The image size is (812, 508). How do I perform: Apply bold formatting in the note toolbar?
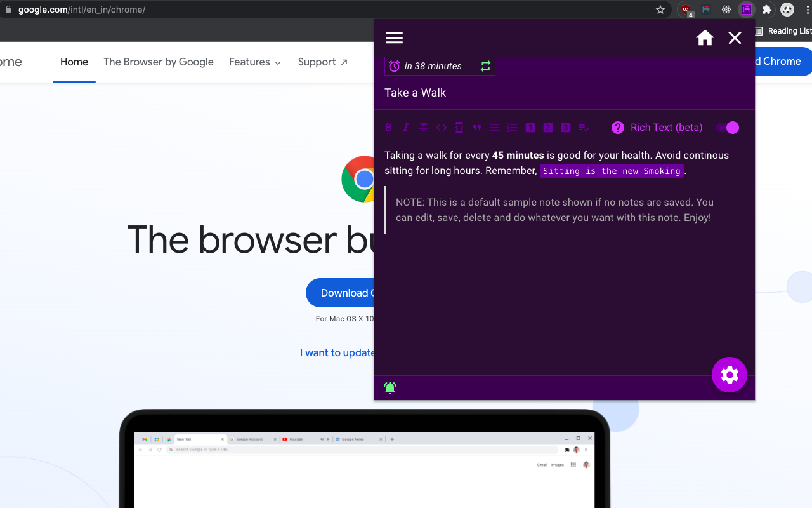coord(388,128)
